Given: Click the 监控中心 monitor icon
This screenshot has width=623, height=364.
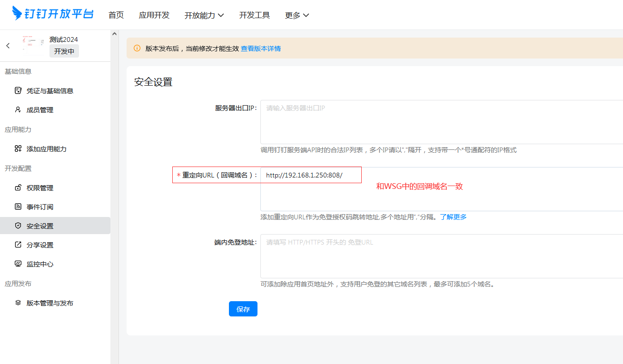Looking at the screenshot, I should 18,264.
